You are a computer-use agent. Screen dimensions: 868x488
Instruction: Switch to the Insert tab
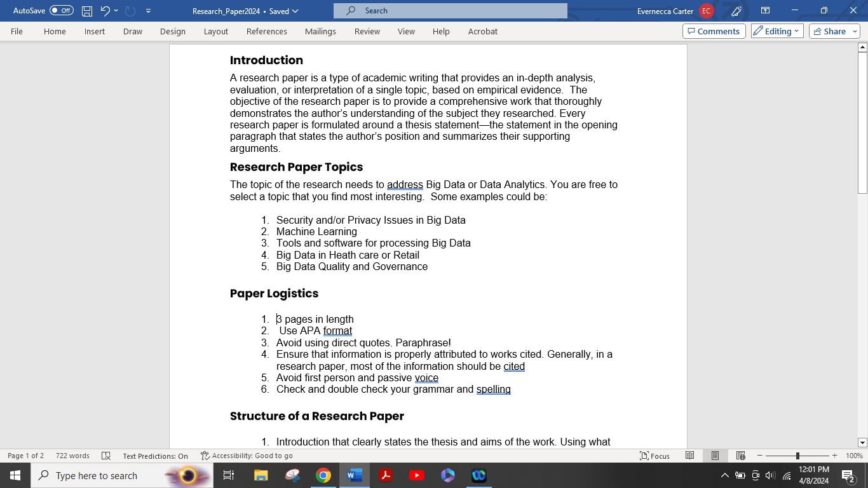[95, 31]
